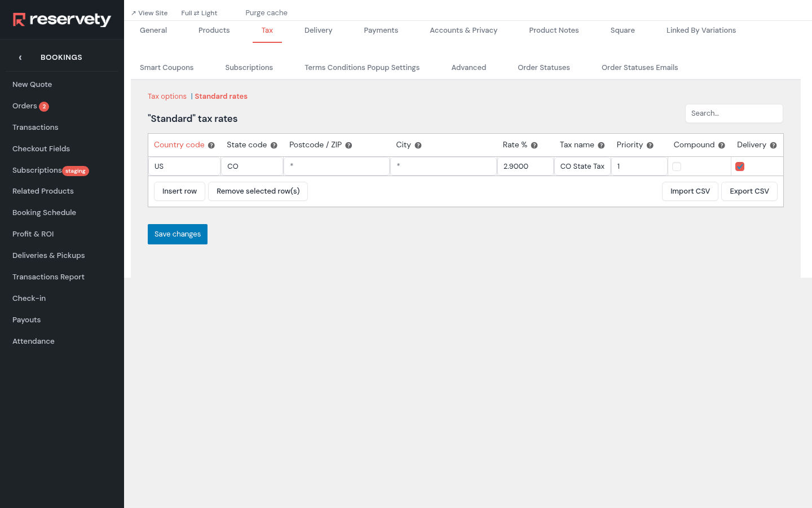Focus the tax rates Search field
The image size is (812, 508).
click(734, 113)
